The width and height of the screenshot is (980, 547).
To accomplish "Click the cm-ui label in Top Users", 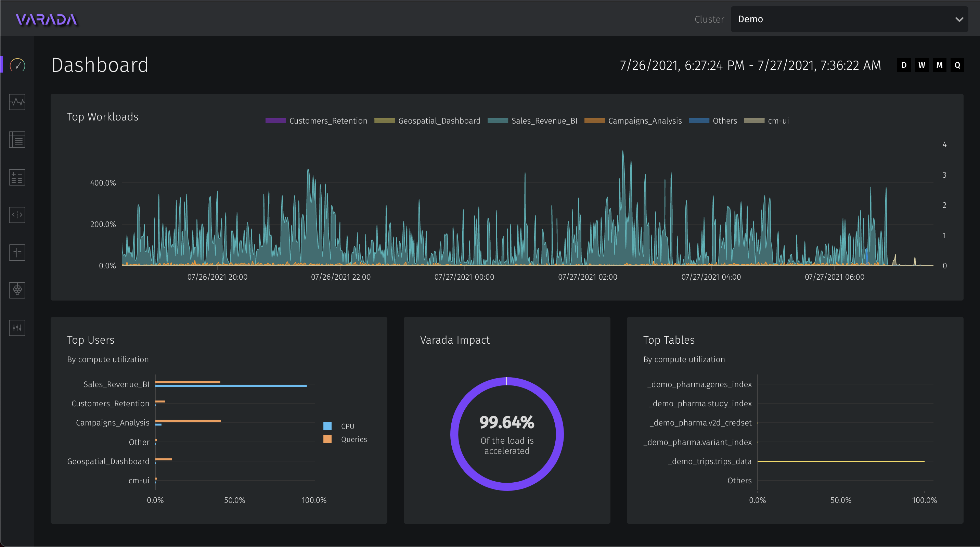I will (139, 481).
